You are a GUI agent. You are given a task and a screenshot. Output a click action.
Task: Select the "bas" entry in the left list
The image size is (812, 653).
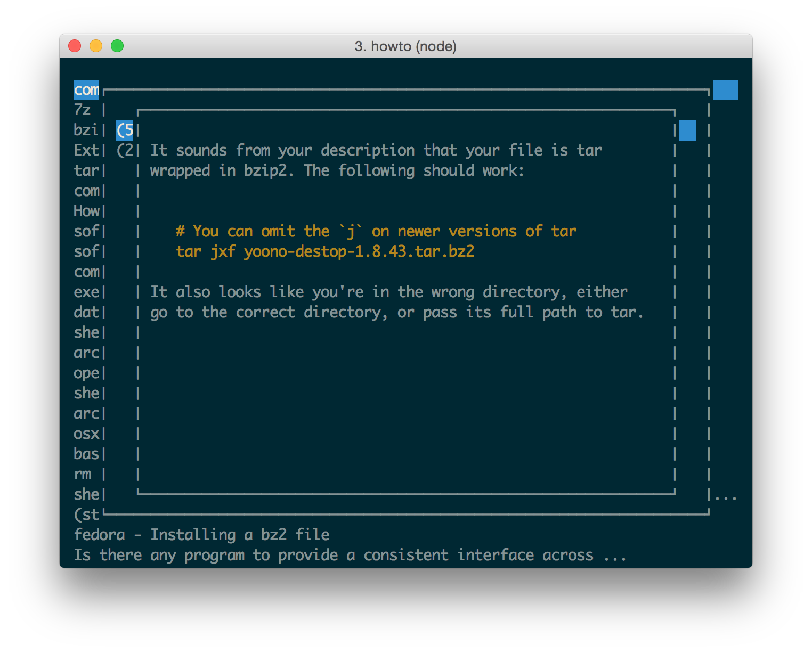point(86,454)
